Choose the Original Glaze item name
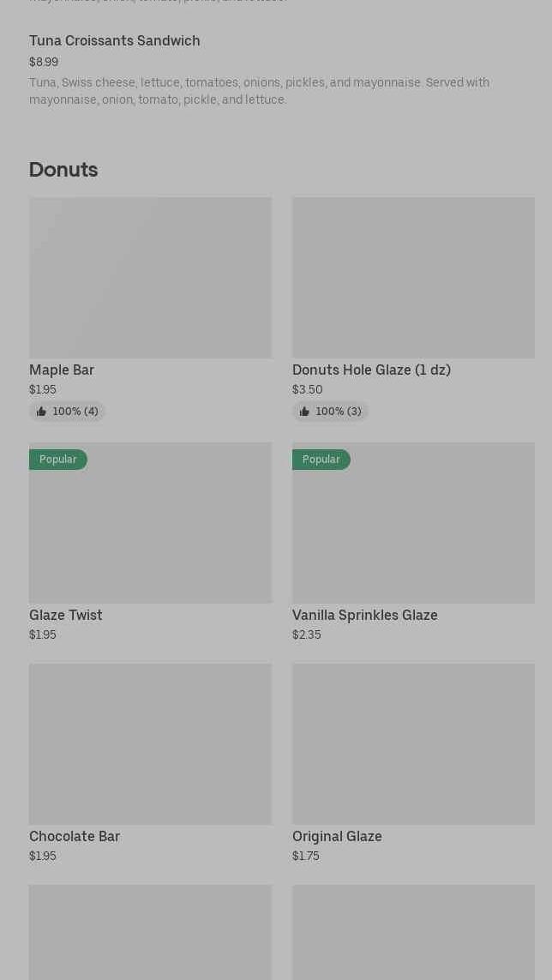552x980 pixels. [x=337, y=836]
